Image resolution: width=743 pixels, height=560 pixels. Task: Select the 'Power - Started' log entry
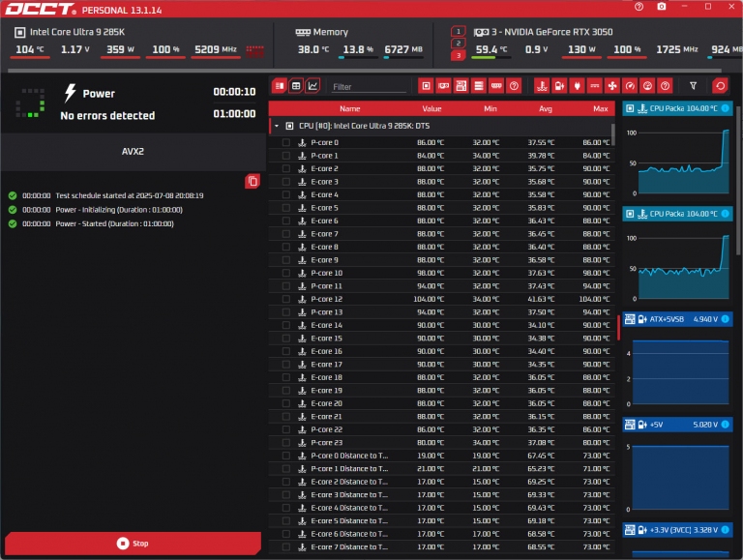(x=115, y=223)
